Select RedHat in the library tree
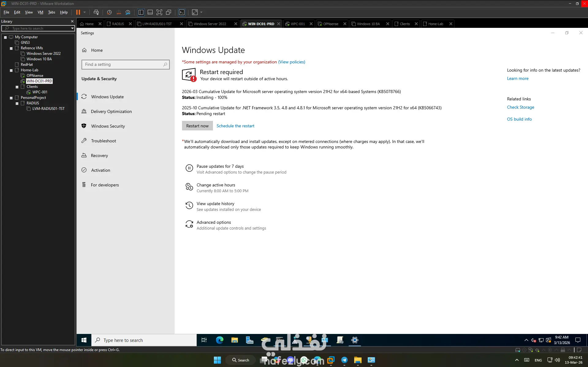The width and height of the screenshot is (588, 367). coord(27,65)
